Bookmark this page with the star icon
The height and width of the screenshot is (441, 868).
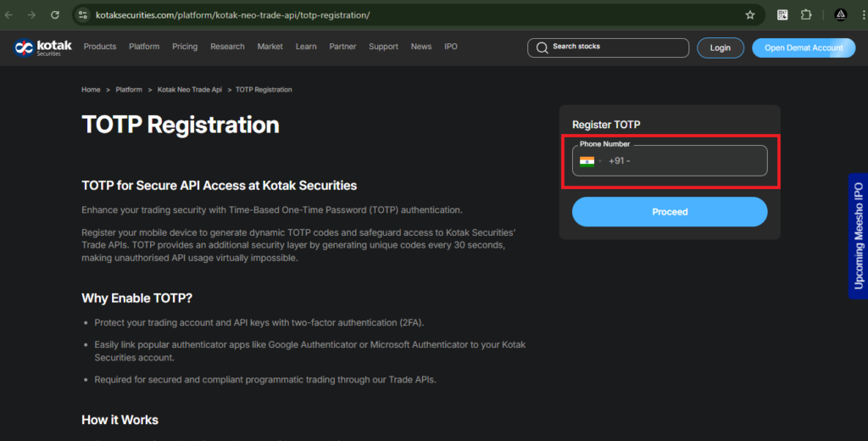(x=749, y=15)
